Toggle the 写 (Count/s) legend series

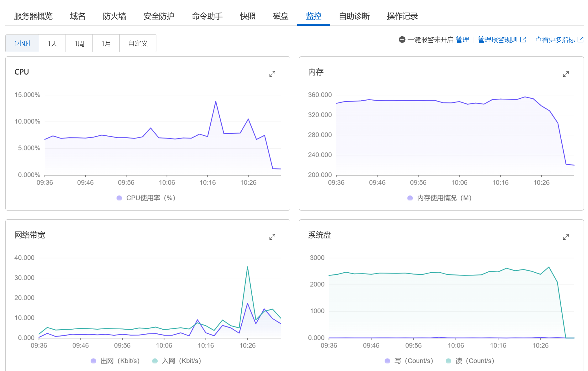pos(409,361)
